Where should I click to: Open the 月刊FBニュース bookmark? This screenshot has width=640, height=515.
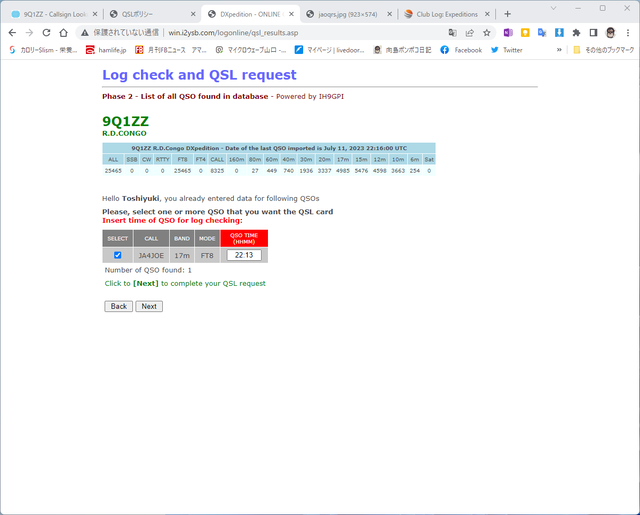pyautogui.click(x=171, y=50)
